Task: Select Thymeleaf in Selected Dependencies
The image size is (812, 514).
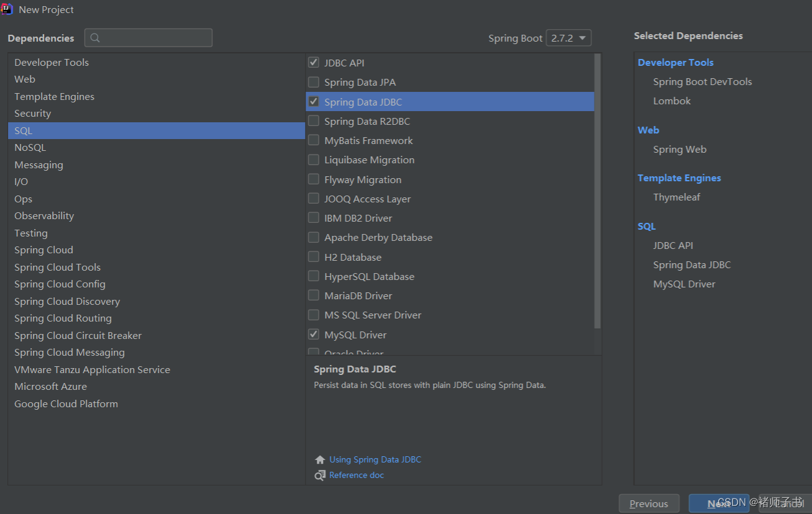Action: point(677,197)
